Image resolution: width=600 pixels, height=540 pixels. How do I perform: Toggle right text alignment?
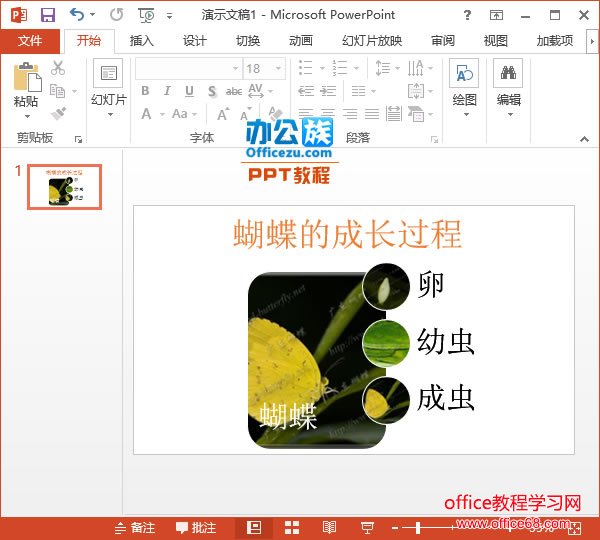point(350,114)
